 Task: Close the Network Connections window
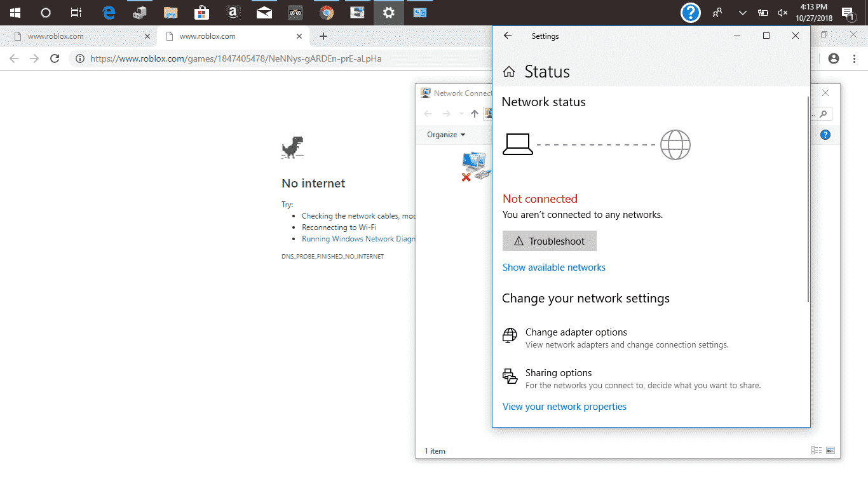coord(825,93)
